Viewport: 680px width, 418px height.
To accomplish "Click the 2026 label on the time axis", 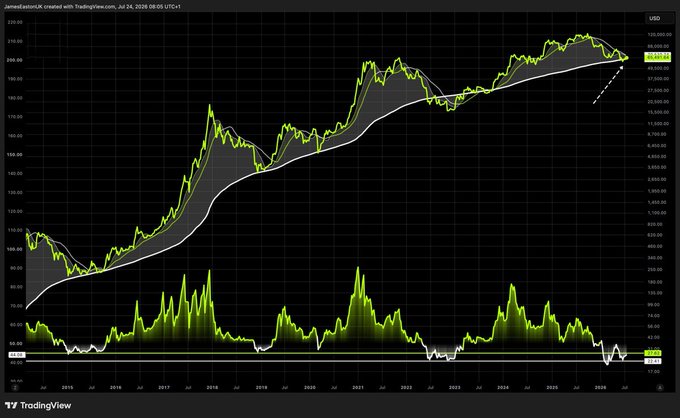I will point(601,388).
